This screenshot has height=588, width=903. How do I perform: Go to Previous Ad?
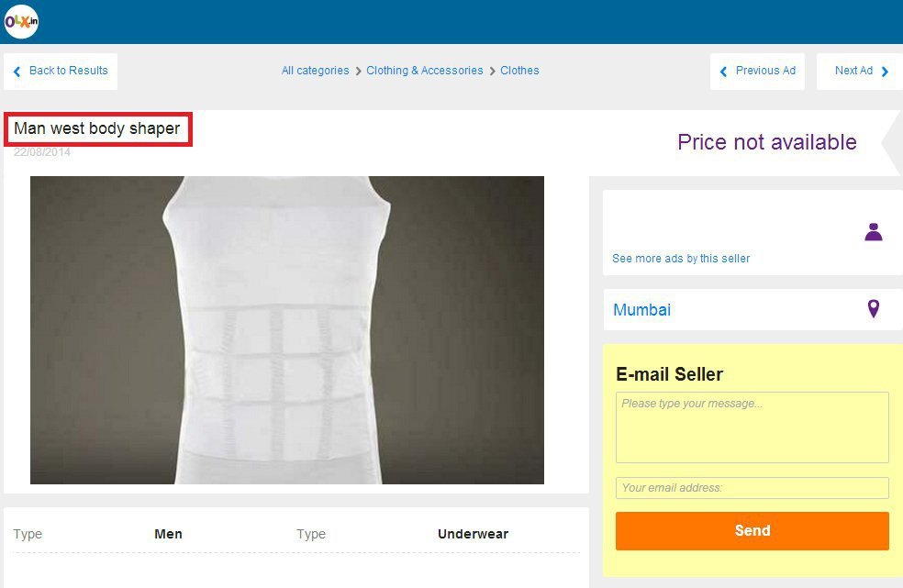[x=757, y=71]
